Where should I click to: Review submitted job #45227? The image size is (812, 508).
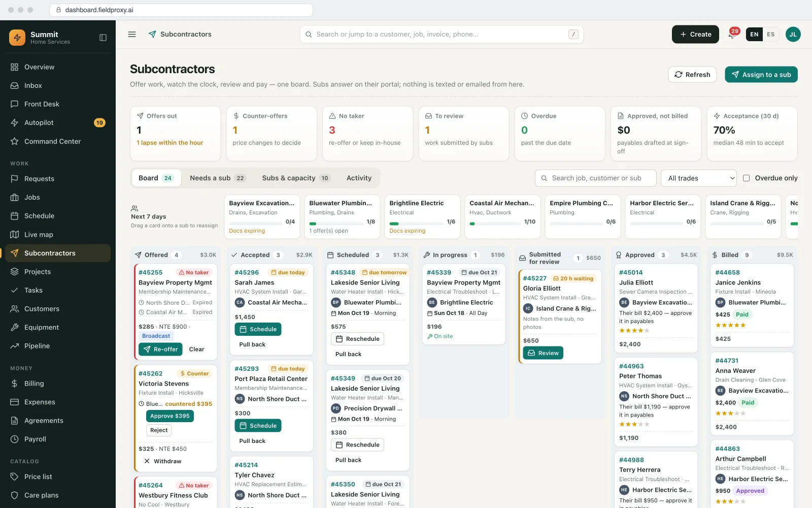click(x=543, y=353)
